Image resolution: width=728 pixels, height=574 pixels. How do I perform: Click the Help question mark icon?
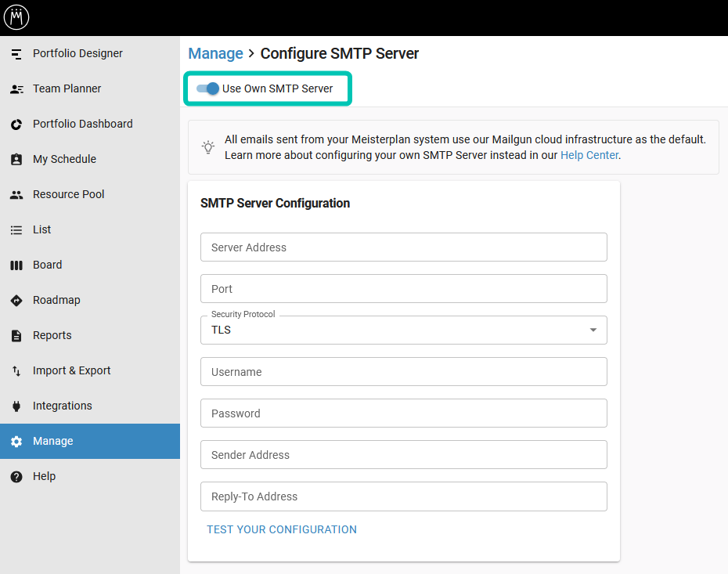pyautogui.click(x=16, y=477)
